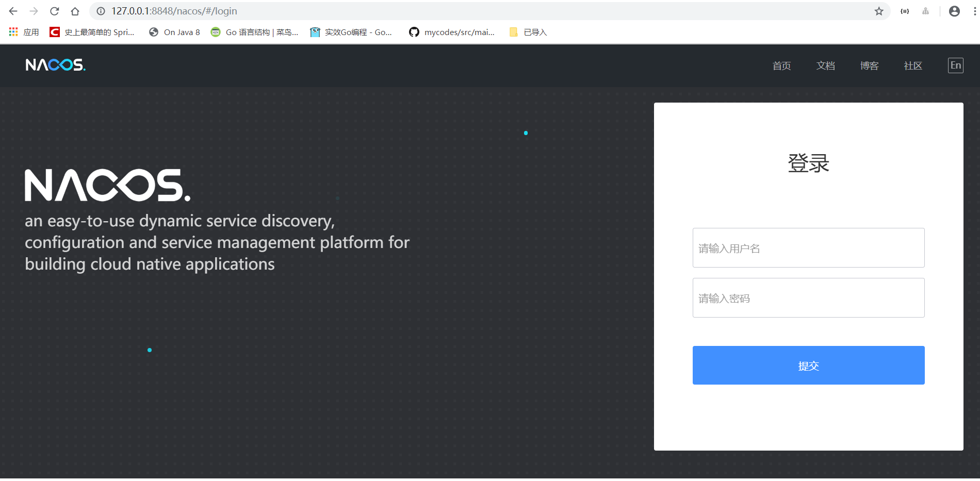The image size is (980, 481).
Task: Click the address bar URL text
Action: (174, 11)
